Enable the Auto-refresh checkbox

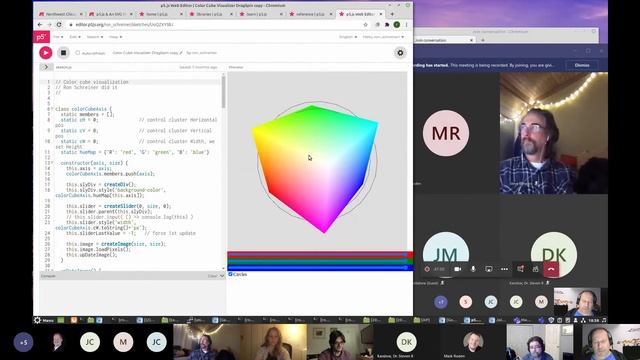tap(78, 53)
